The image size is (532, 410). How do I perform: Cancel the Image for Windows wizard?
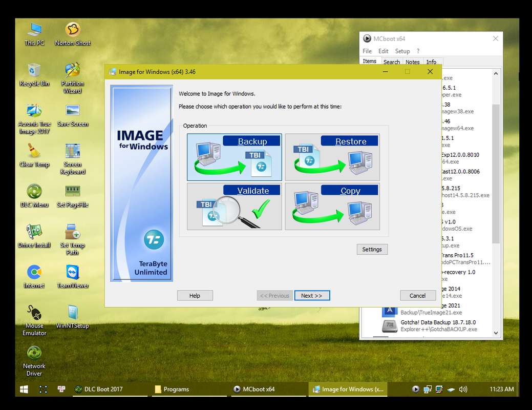417,296
